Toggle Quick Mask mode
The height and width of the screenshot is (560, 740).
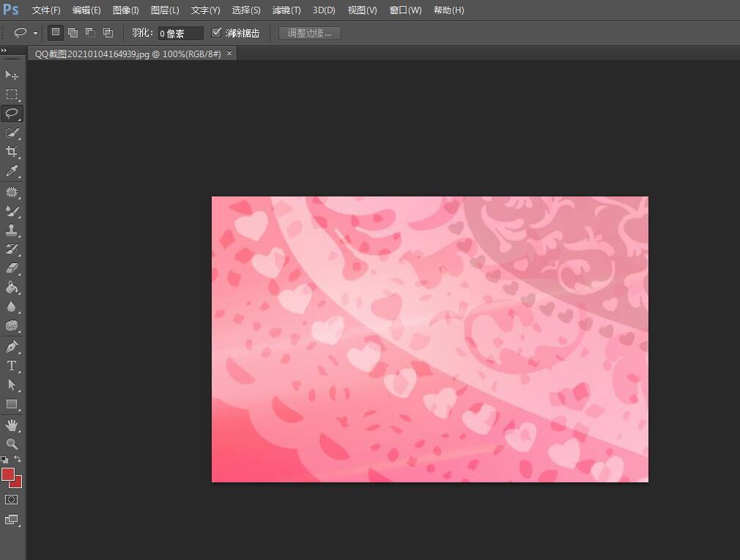tap(12, 499)
